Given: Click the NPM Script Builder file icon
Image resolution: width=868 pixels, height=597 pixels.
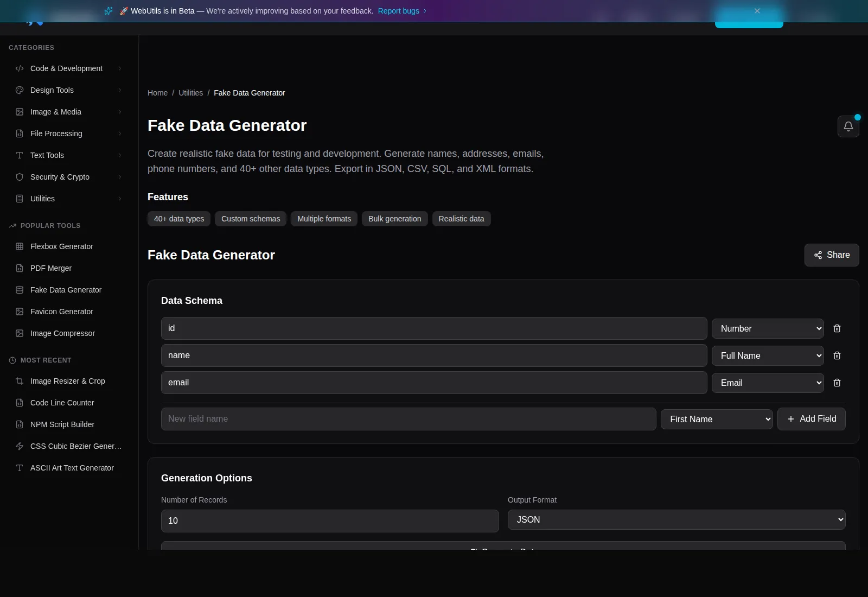Looking at the screenshot, I should pyautogui.click(x=20, y=424).
